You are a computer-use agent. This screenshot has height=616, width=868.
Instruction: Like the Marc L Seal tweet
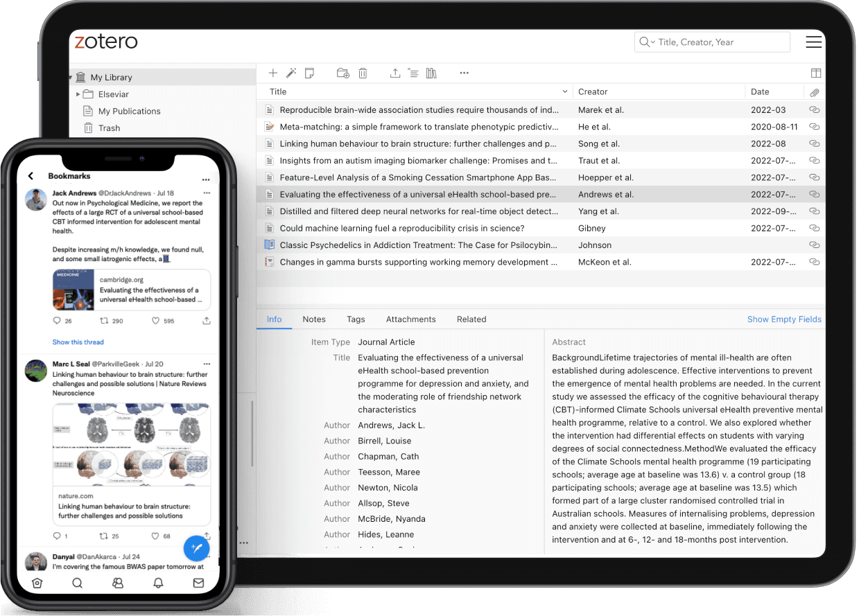[x=155, y=536]
